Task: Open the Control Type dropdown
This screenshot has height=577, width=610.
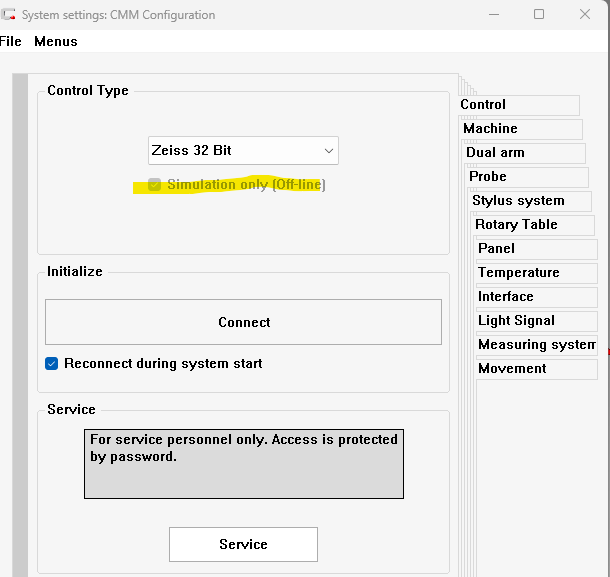Action: pyautogui.click(x=243, y=151)
